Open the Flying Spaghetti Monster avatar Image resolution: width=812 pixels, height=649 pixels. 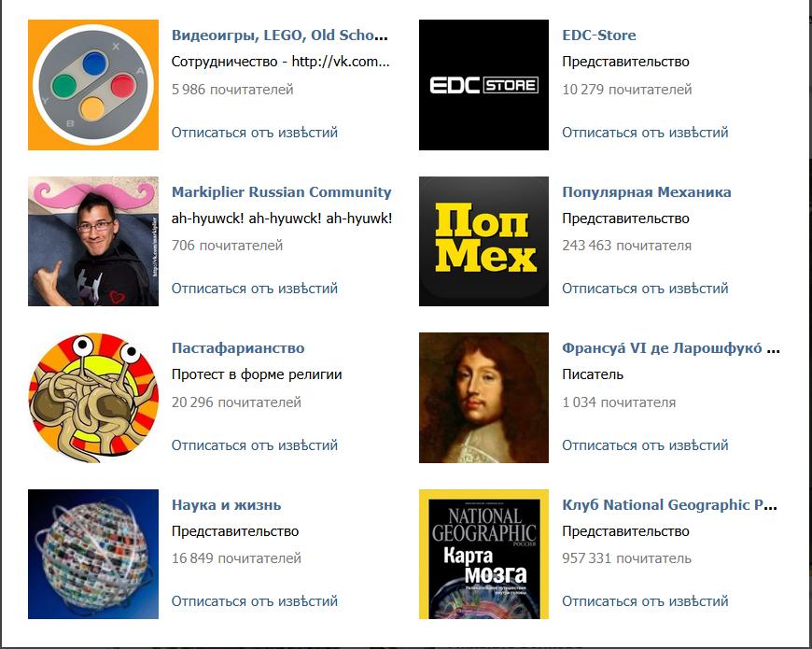[93, 398]
